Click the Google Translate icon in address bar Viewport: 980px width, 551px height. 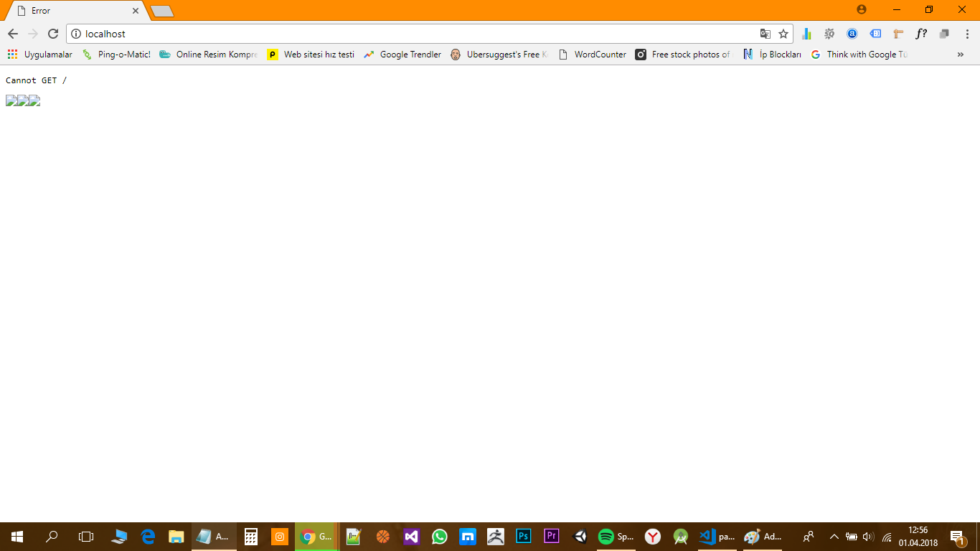point(765,33)
